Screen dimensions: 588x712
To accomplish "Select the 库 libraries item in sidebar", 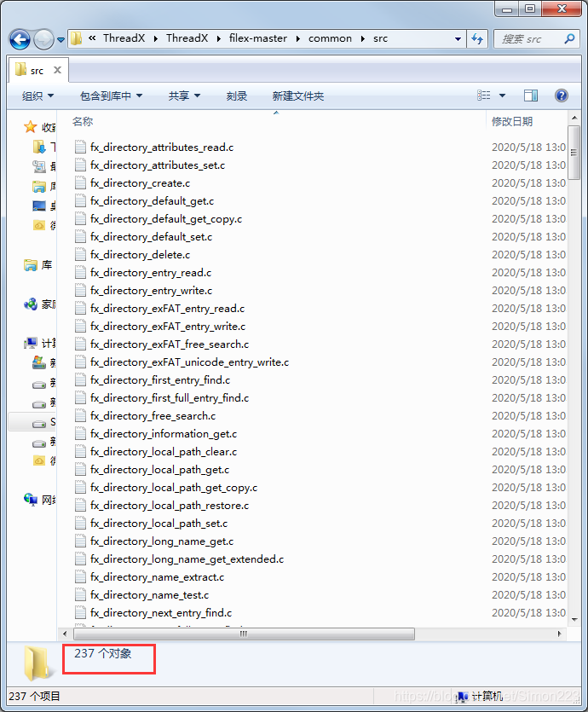I will pos(38,265).
